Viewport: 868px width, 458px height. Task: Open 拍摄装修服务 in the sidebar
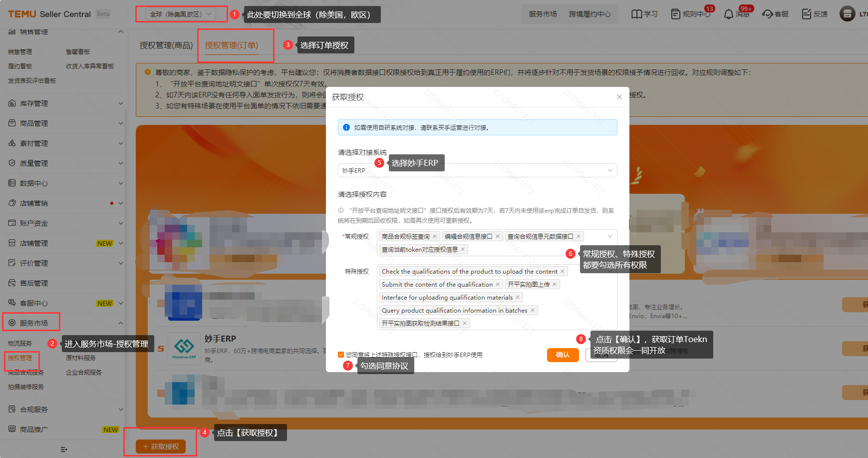[26, 387]
